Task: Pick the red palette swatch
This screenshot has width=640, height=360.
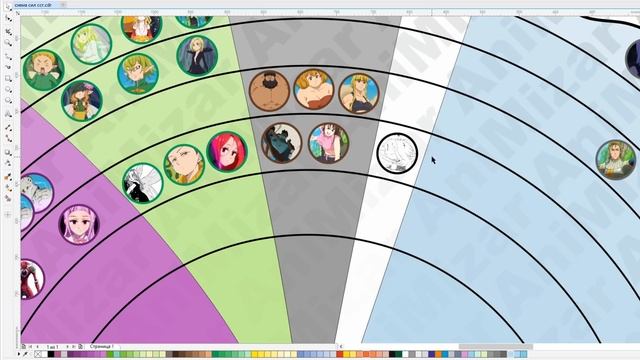Action: [340, 354]
